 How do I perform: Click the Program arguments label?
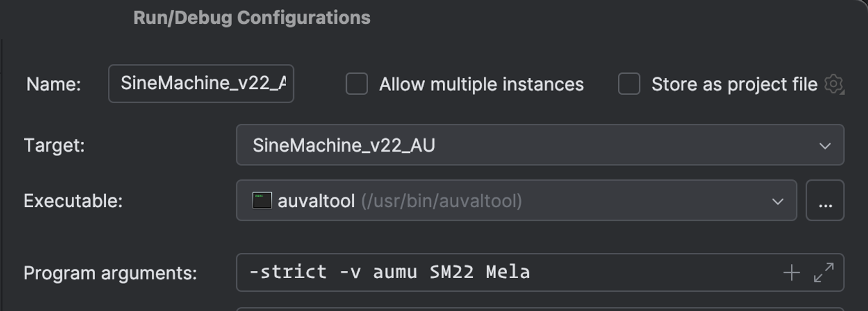click(110, 273)
